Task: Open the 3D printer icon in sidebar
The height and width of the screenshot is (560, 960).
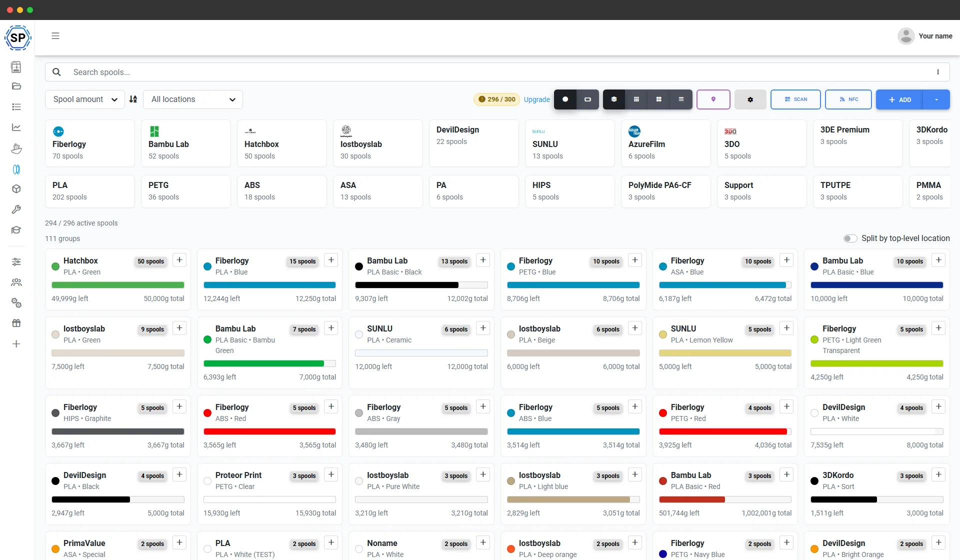Action: [x=16, y=67]
